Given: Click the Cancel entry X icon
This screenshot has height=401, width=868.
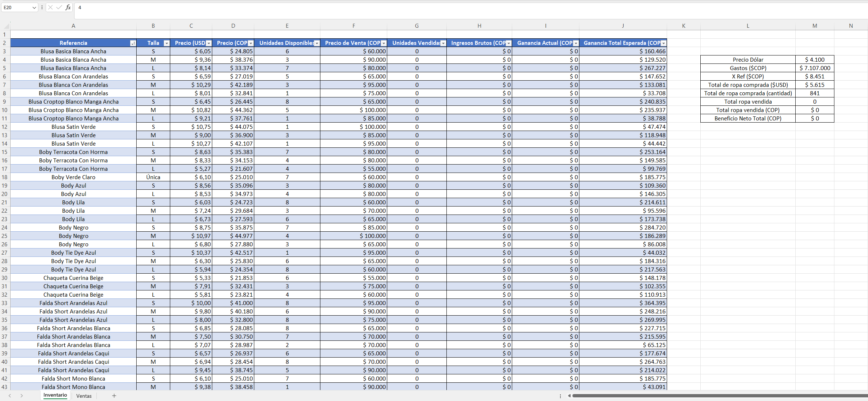Looking at the screenshot, I should point(50,7).
